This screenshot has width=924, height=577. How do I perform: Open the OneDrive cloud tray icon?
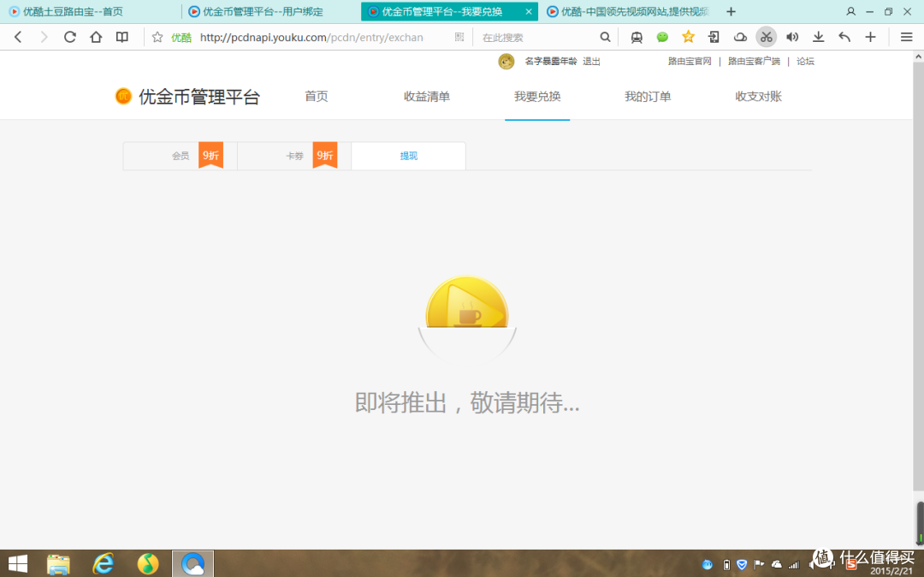(x=777, y=565)
